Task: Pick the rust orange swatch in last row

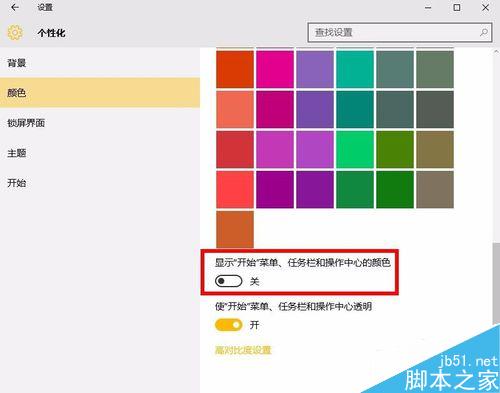Action: pos(235,229)
